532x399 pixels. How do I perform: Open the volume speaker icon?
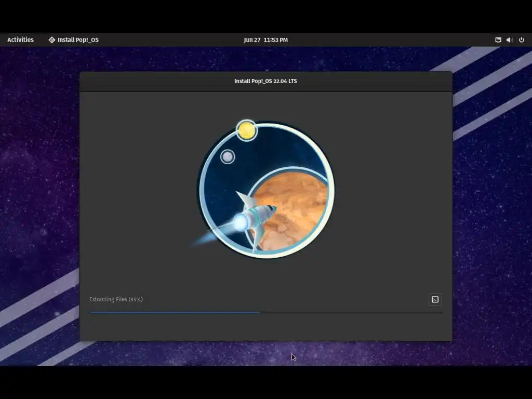tap(510, 39)
